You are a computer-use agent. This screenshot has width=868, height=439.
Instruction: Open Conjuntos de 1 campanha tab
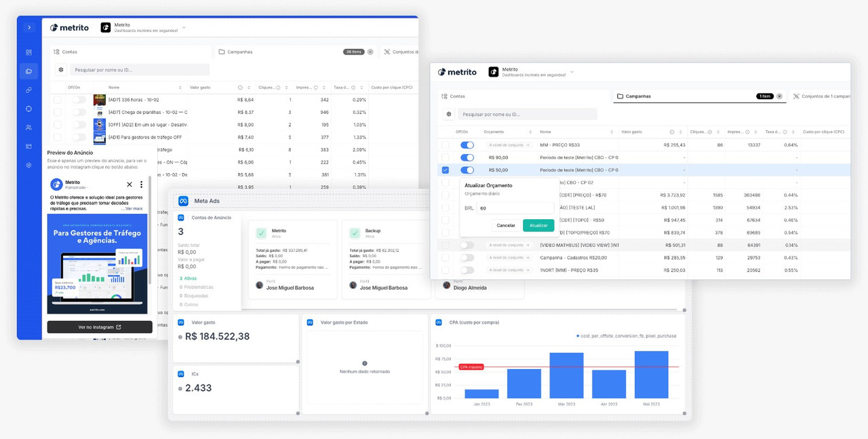click(821, 96)
